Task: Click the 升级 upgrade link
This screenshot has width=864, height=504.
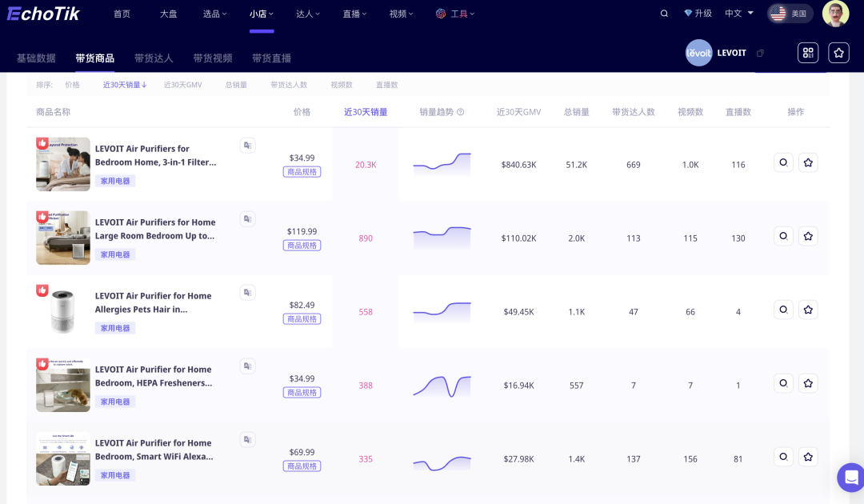Action: point(698,14)
